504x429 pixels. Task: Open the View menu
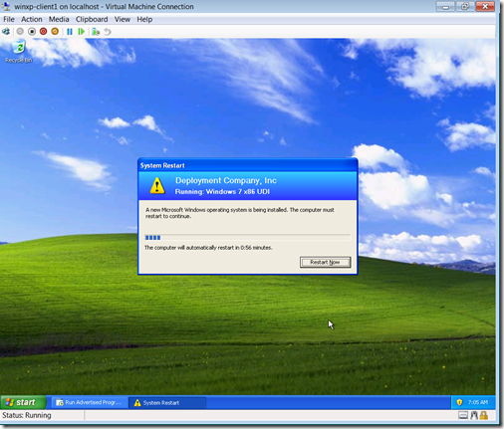(x=123, y=19)
